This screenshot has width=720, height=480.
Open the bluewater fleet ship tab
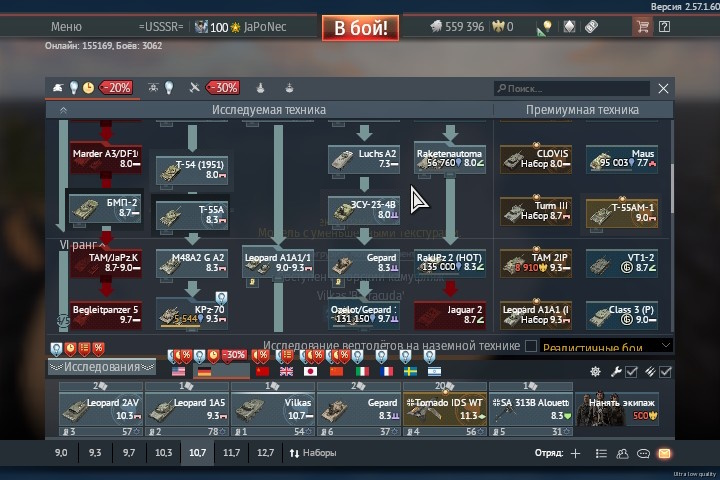260,88
